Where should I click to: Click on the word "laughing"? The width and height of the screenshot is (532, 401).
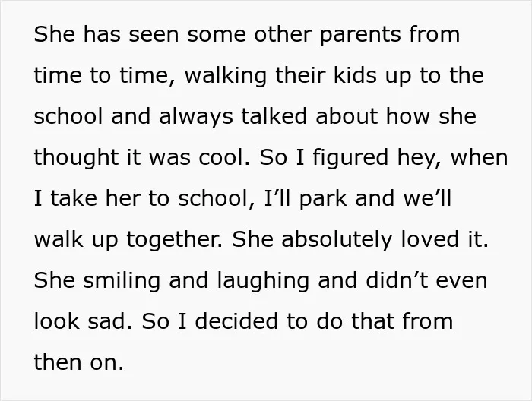[263, 281]
